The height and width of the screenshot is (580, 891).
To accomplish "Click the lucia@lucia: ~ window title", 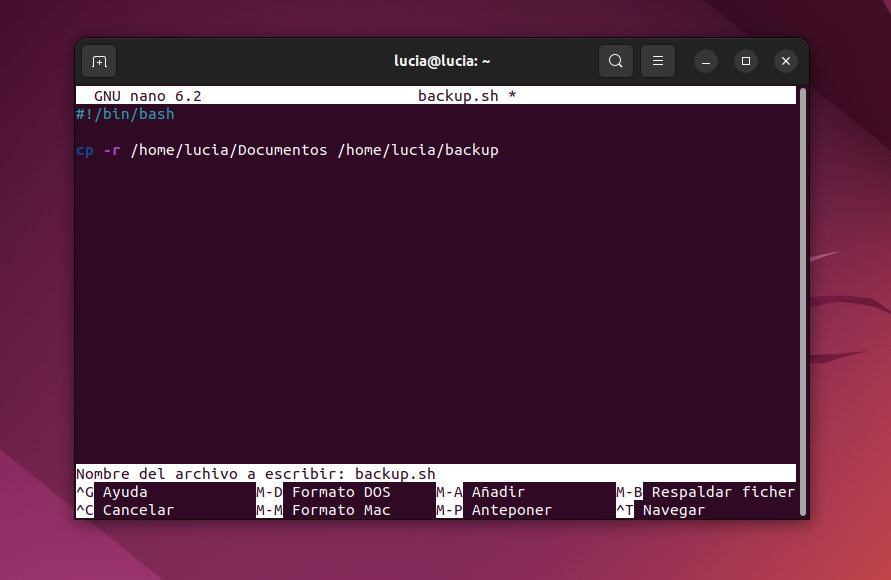I will tap(441, 61).
